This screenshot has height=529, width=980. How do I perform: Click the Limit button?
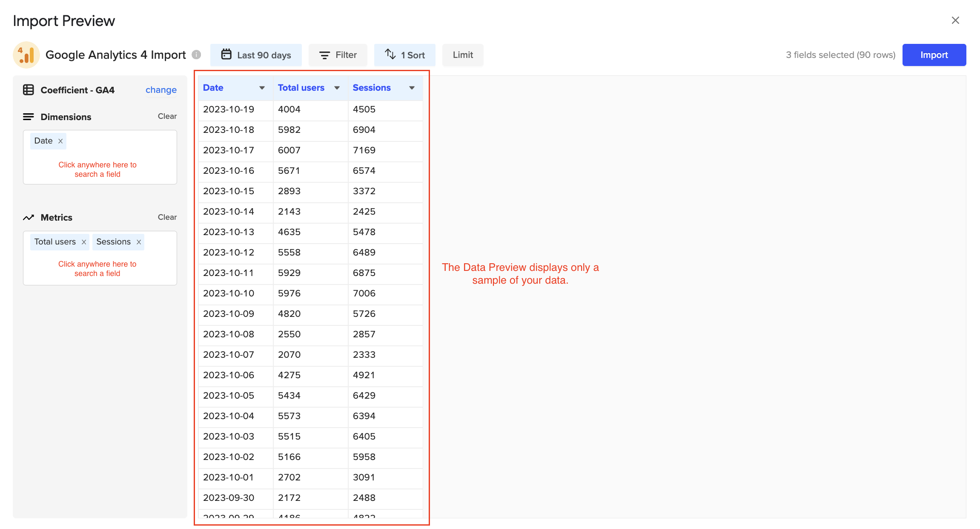[x=463, y=55]
